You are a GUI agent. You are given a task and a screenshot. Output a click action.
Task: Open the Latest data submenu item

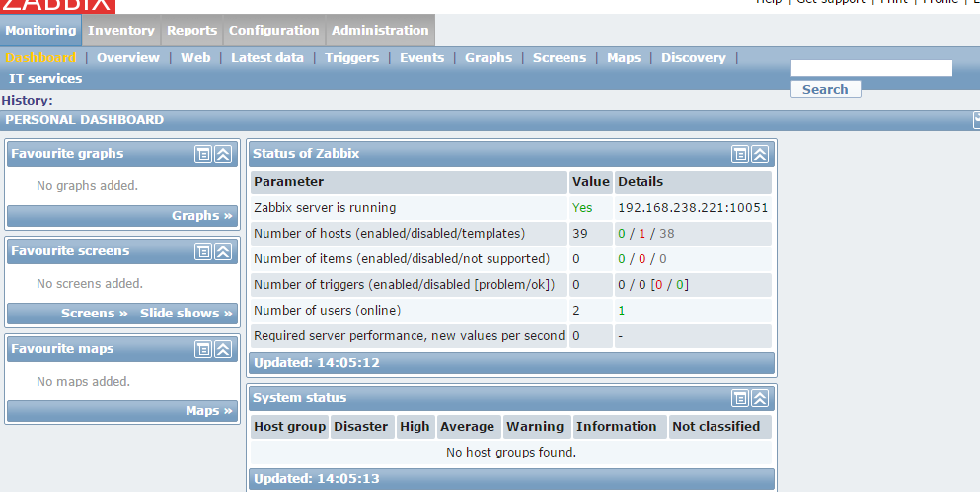coord(267,57)
